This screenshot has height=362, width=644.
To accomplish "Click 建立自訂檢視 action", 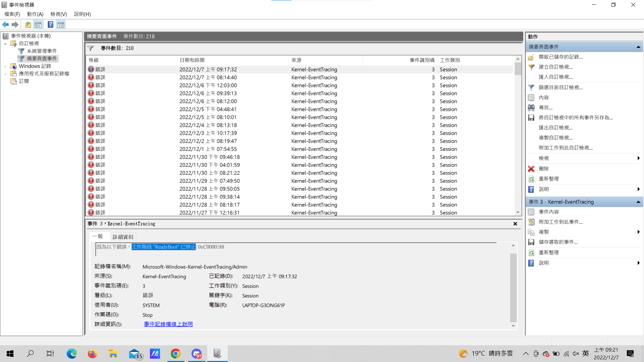I will [555, 67].
